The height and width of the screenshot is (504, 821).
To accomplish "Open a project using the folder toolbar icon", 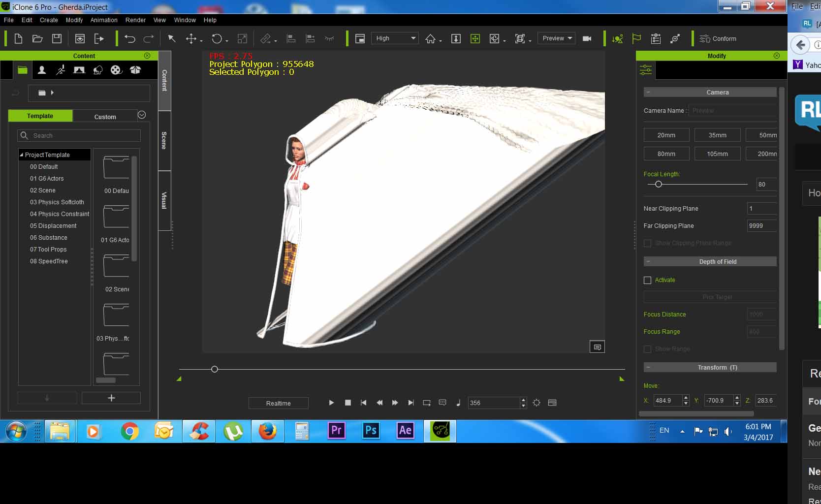I will [37, 38].
